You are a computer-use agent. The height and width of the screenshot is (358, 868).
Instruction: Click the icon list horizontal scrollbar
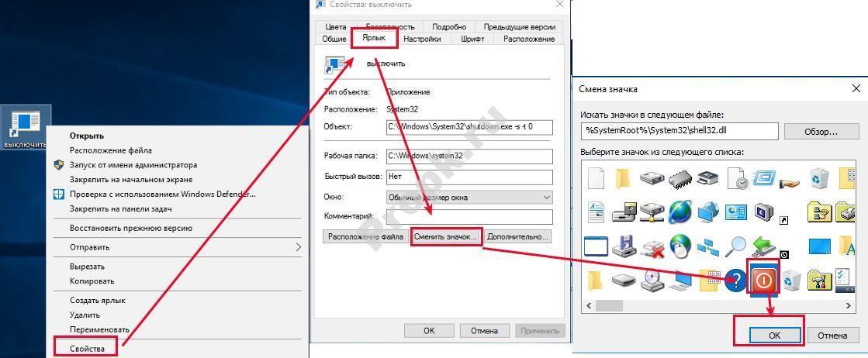coord(698,306)
